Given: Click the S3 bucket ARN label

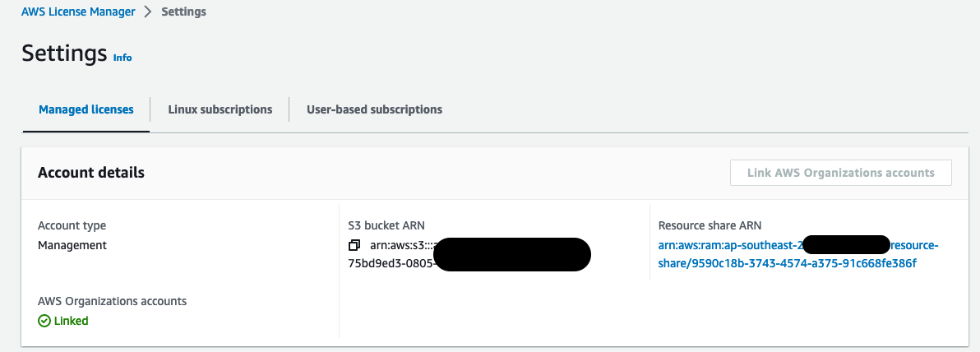Looking at the screenshot, I should click(386, 225).
